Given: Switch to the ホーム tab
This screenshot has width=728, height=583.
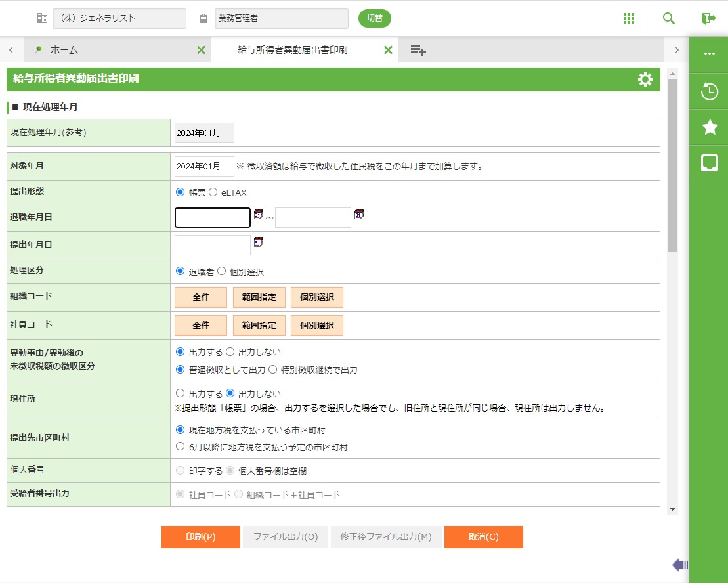Looking at the screenshot, I should pyautogui.click(x=64, y=50).
